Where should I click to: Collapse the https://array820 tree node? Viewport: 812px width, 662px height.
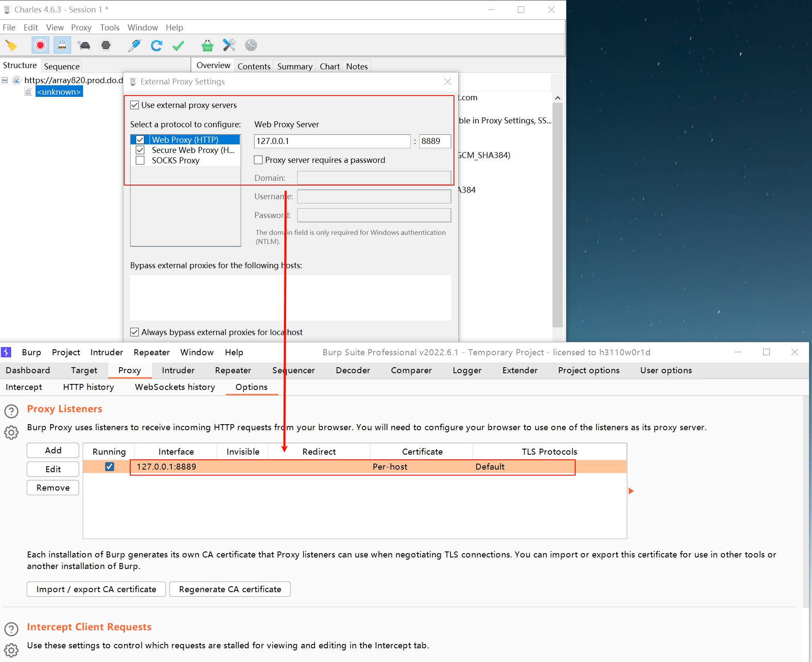click(x=5, y=80)
